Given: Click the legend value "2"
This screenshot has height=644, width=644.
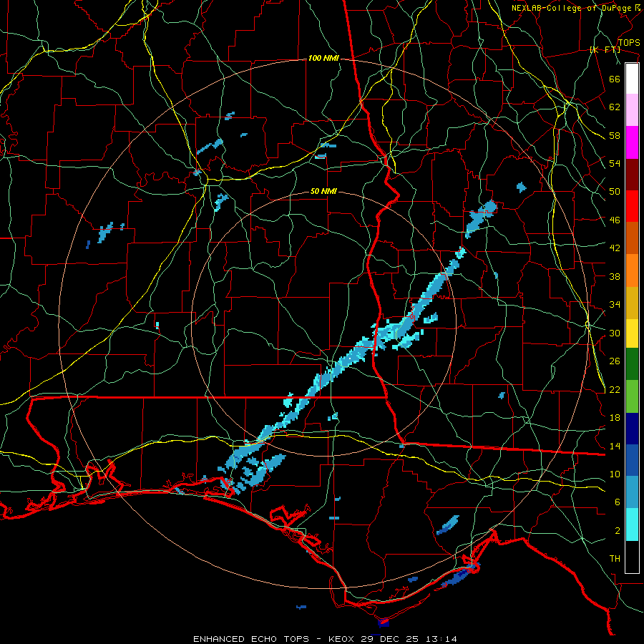Looking at the screenshot, I should tap(618, 531).
